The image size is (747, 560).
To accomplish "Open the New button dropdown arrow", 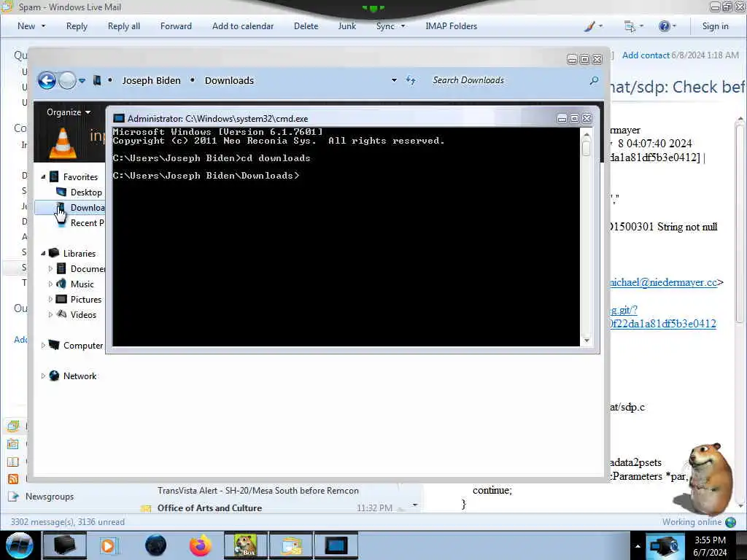I will 44,26.
